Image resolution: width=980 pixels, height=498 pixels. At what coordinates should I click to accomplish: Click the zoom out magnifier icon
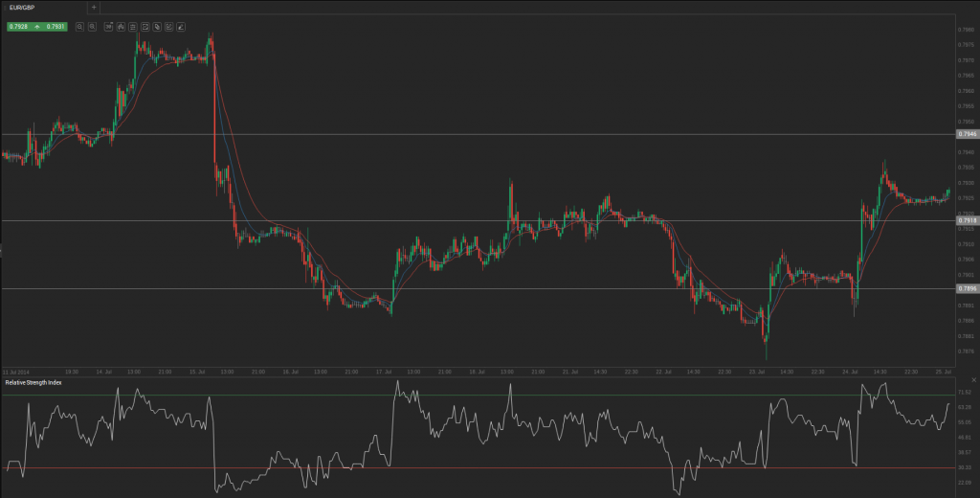pos(92,27)
